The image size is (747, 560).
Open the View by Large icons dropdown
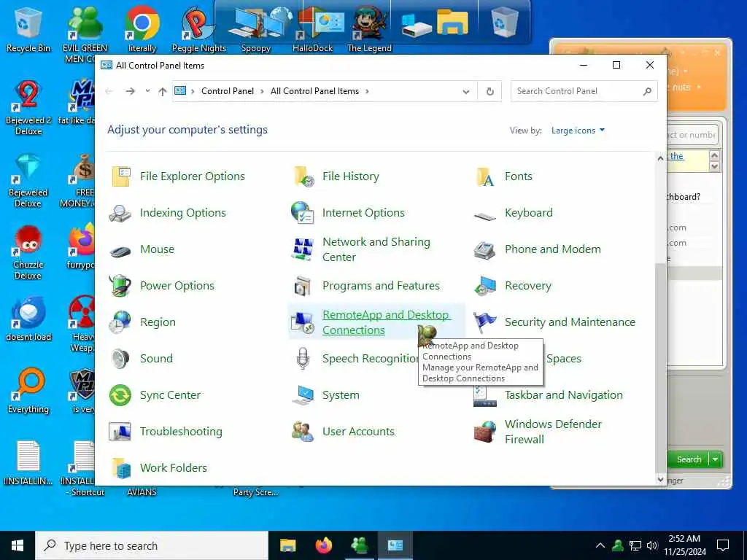coord(578,131)
